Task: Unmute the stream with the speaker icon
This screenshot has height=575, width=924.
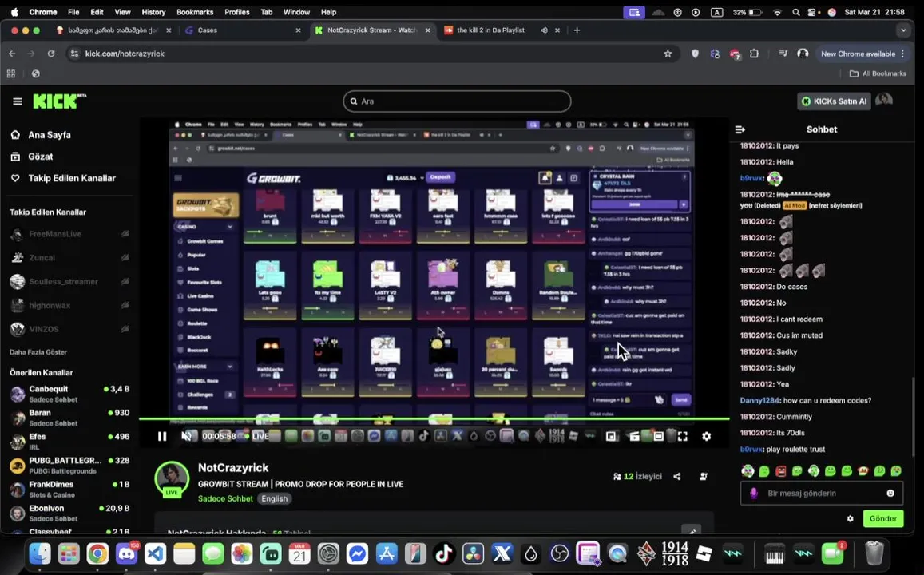Action: 186,436
